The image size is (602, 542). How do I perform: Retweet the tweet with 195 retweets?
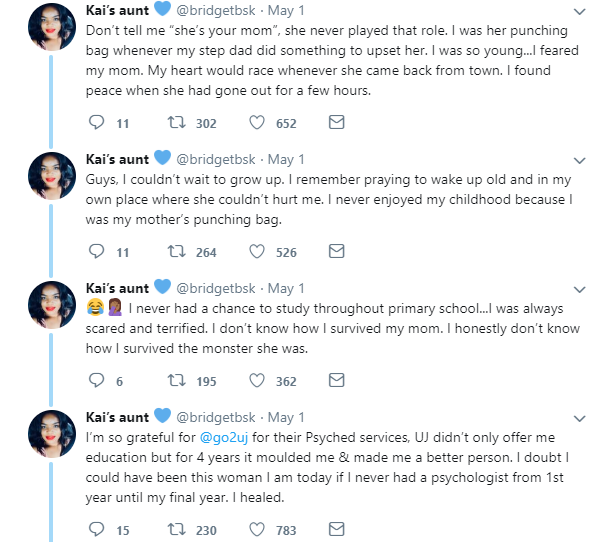click(x=177, y=380)
